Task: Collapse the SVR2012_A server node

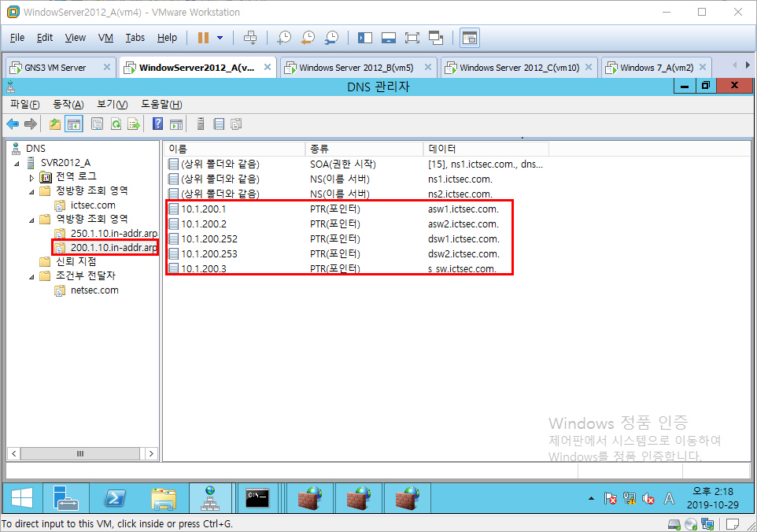Action: coord(17,163)
